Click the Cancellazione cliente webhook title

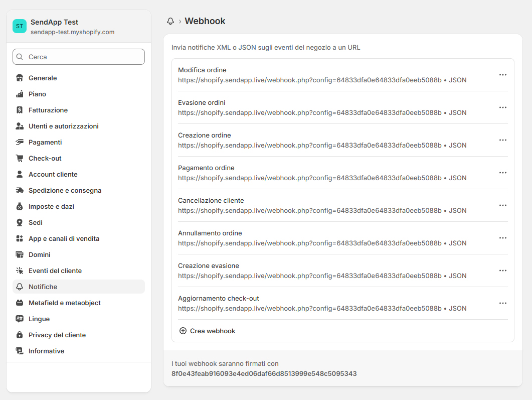coord(211,200)
